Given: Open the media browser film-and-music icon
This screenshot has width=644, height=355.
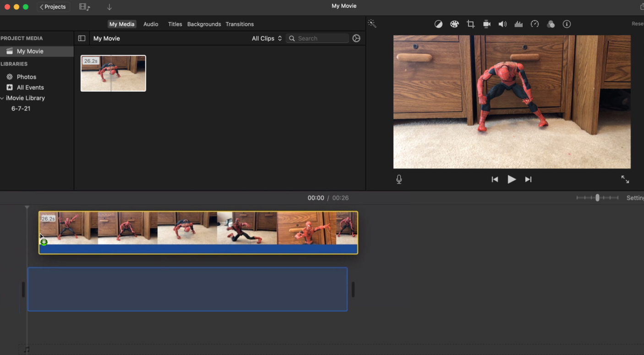Looking at the screenshot, I should pyautogui.click(x=84, y=7).
